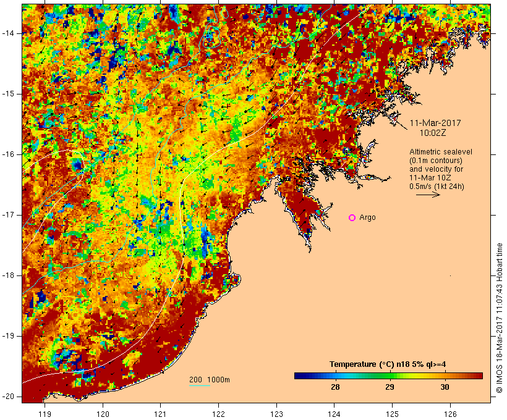
Task: Click the '29' colorbar tick label
Action: [x=390, y=387]
